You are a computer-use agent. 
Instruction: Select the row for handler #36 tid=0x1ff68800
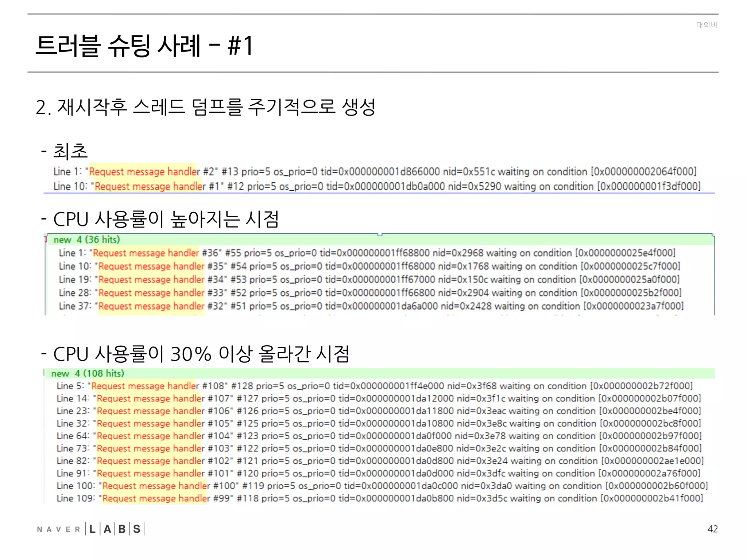point(367,253)
